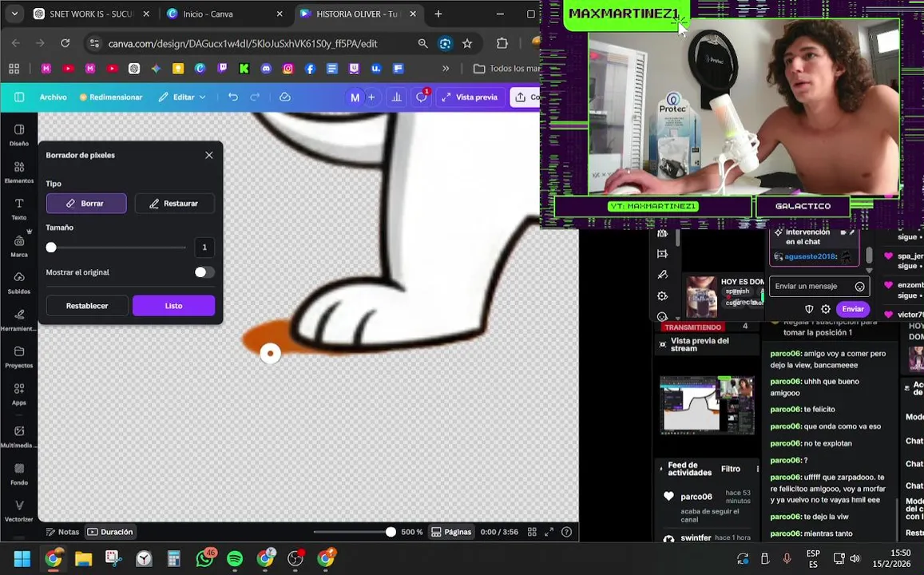Open Feed de actividades options menu

coord(758,469)
